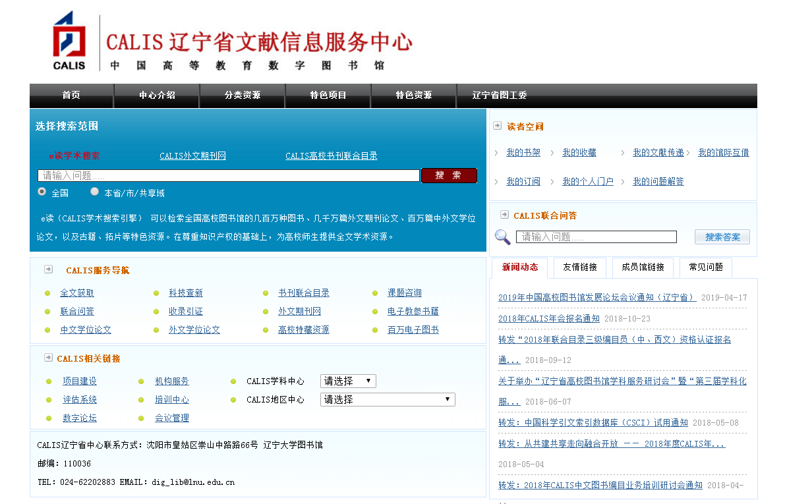Open 课题咨询 service link
This screenshot has height=504, width=812.
[x=405, y=293]
